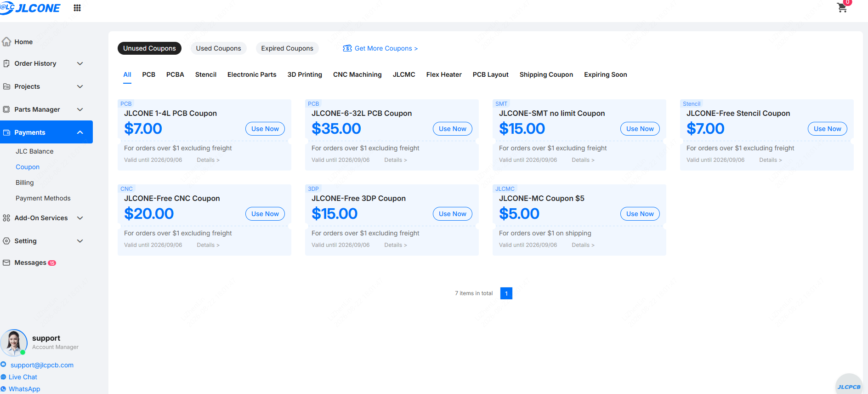The width and height of the screenshot is (868, 394).
Task: Select the All coupon filter
Action: click(x=127, y=74)
